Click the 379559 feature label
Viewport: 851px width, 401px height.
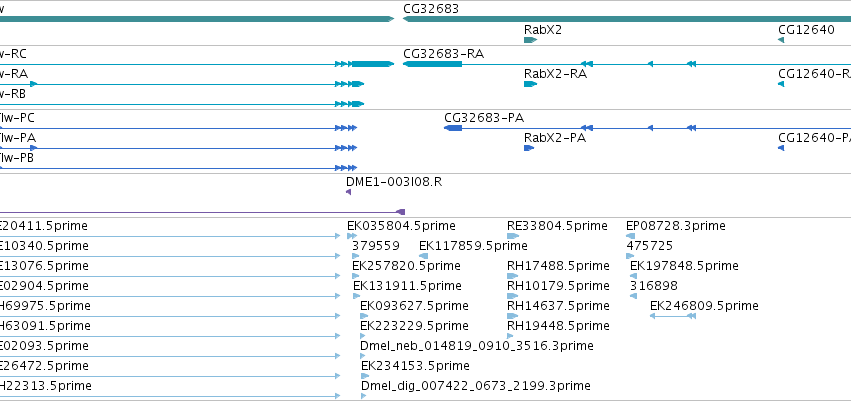pos(376,246)
